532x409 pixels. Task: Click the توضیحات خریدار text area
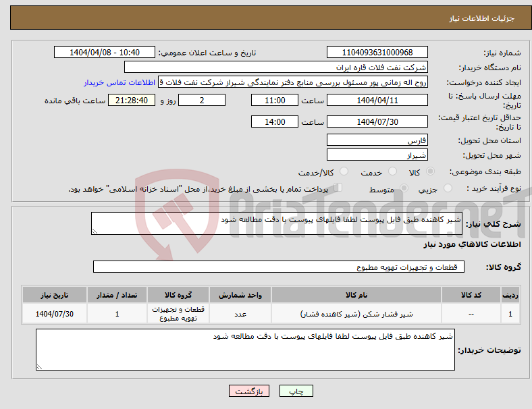pos(245,350)
